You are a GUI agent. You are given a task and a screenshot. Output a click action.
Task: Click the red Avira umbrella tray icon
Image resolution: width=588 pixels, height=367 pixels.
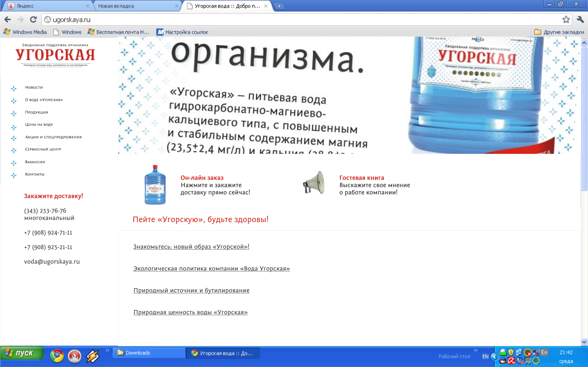511,361
